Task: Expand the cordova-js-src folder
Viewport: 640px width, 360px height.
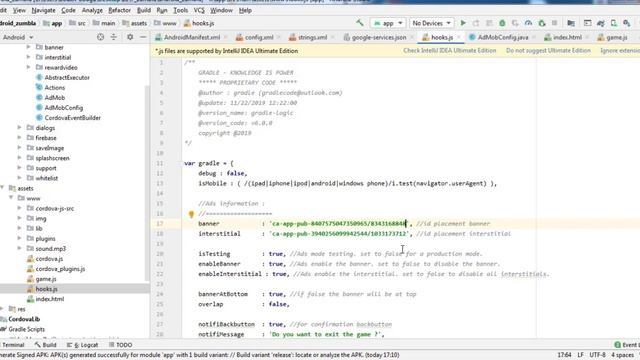Action: point(19,209)
